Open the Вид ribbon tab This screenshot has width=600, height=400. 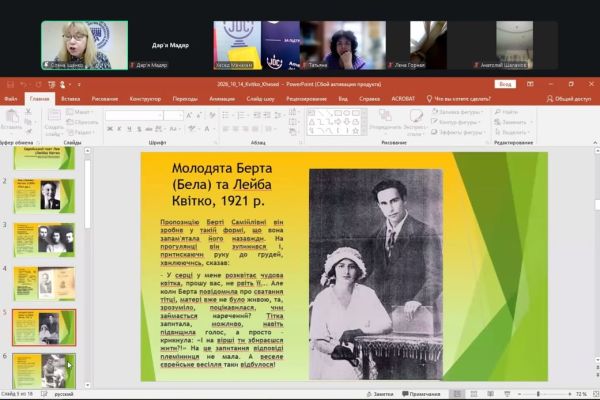[x=343, y=99]
